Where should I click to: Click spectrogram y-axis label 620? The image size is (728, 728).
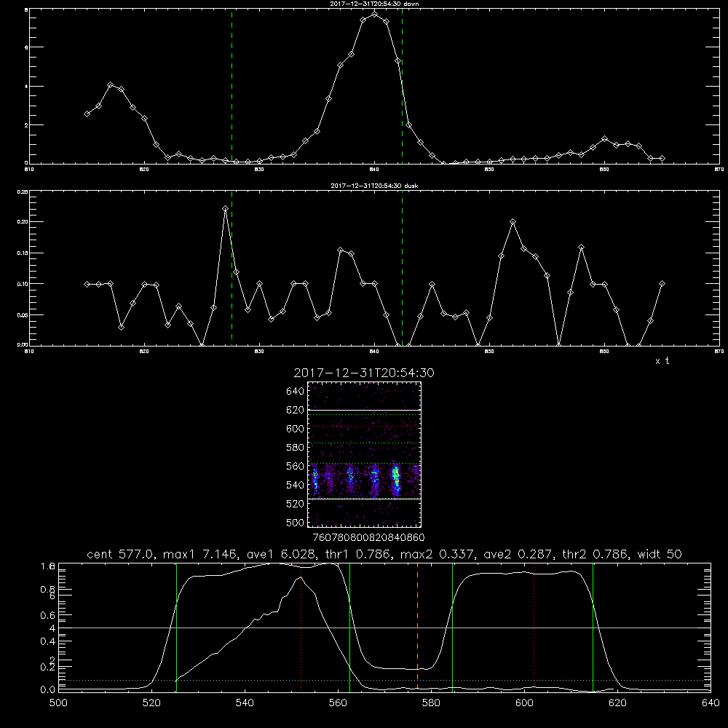click(296, 410)
